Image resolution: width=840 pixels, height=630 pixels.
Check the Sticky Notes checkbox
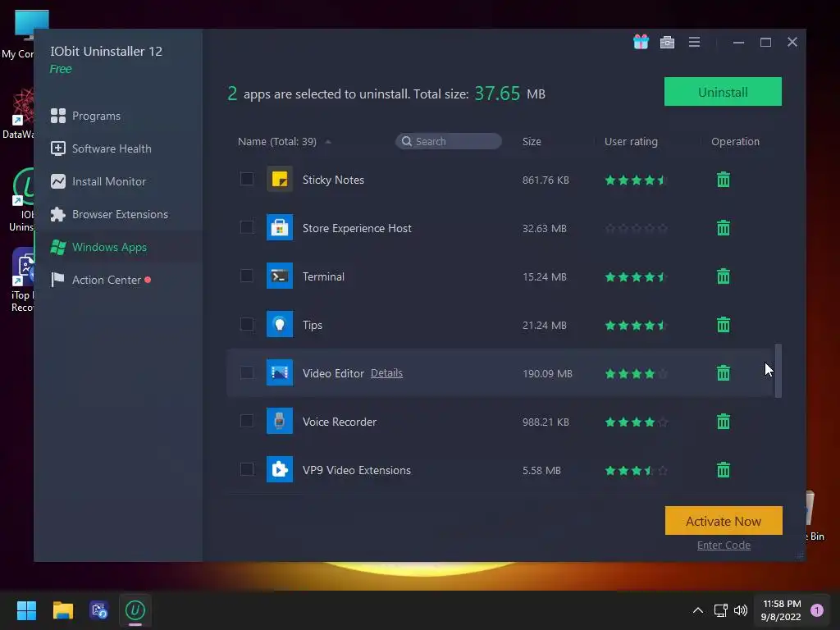(x=246, y=178)
